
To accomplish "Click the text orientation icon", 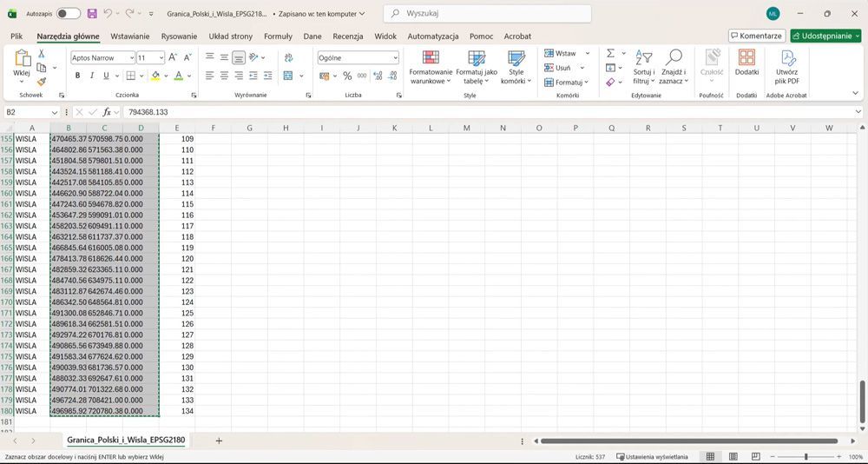I will 253,57.
